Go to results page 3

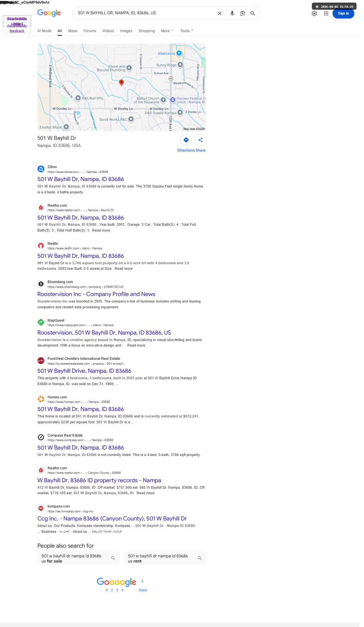coord(117,590)
